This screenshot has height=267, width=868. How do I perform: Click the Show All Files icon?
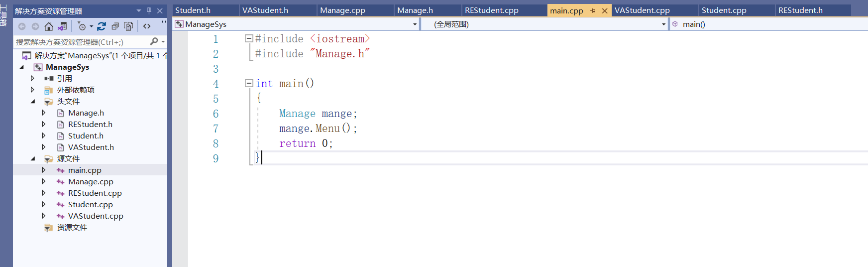128,26
